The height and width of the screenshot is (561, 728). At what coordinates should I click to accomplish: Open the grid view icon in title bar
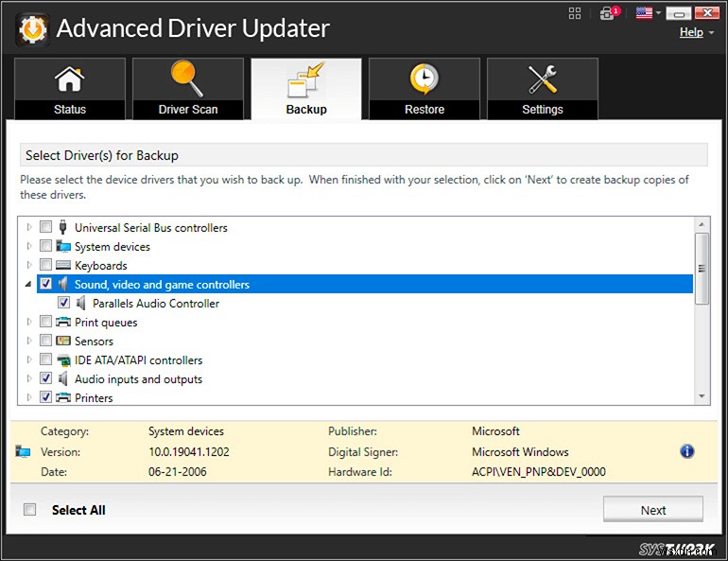[x=575, y=13]
